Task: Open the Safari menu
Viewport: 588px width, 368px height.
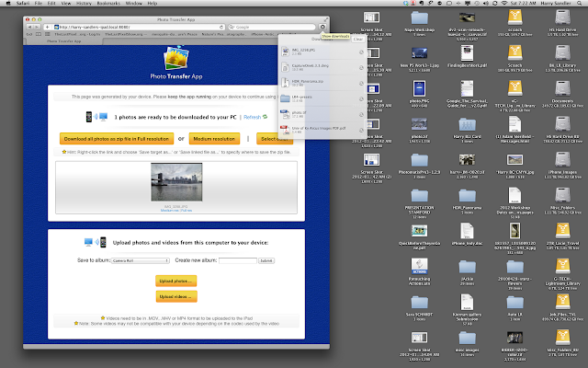Action: (x=22, y=3)
